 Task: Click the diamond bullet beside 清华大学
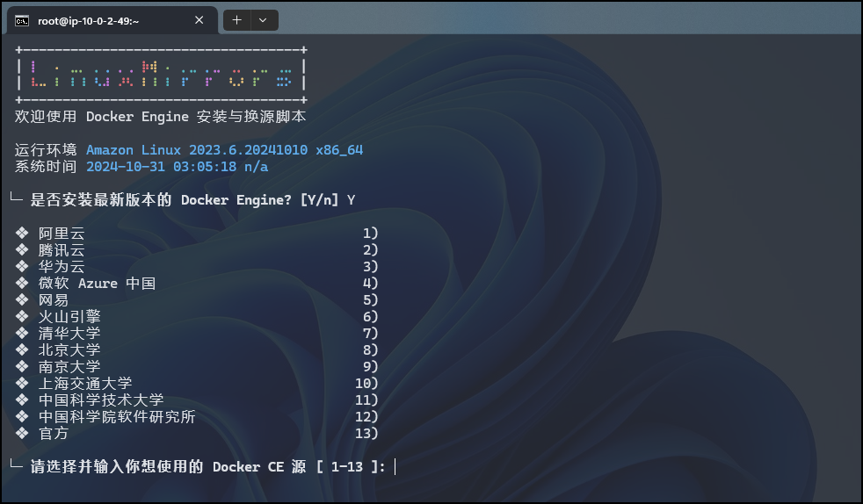(22, 333)
